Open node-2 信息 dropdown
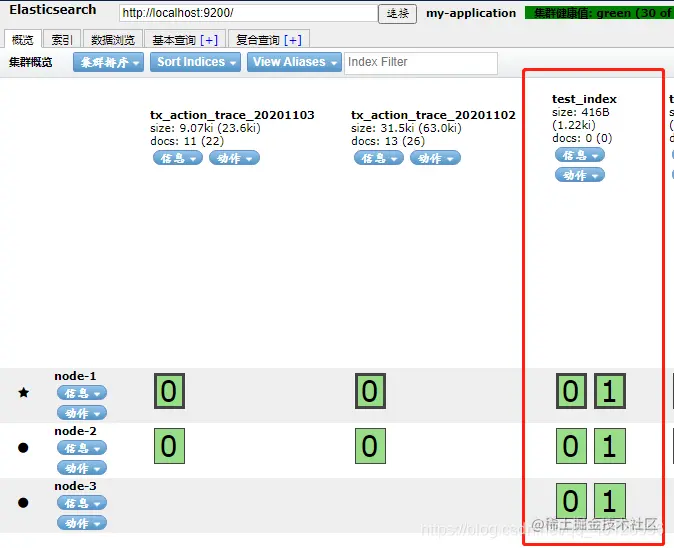This screenshot has width=674, height=548. tap(82, 448)
